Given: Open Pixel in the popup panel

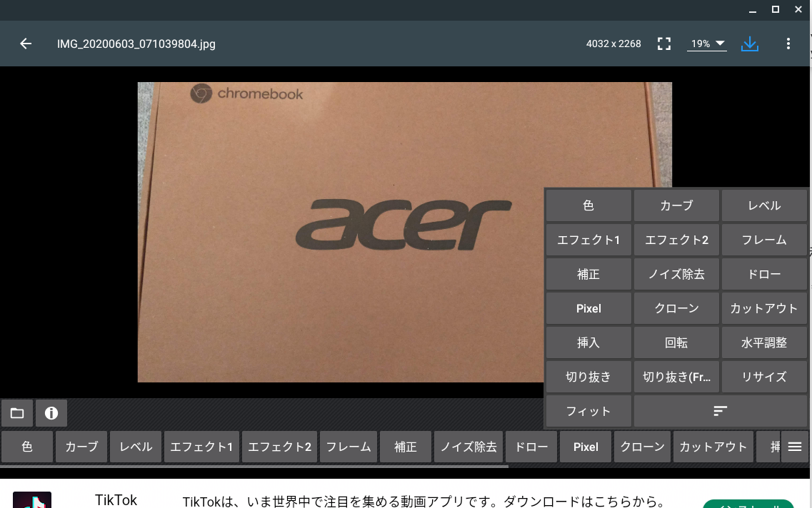Looking at the screenshot, I should [x=588, y=308].
